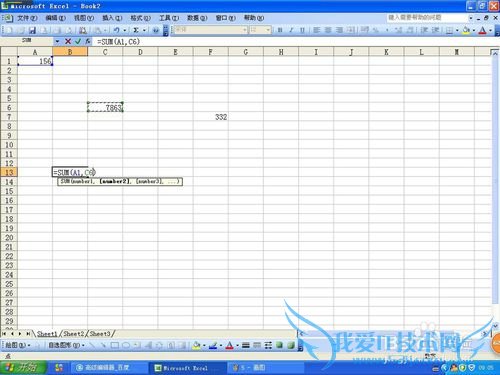This screenshot has width=500, height=375.
Task: Switch to the Sheet3 tab
Action: tap(100, 333)
